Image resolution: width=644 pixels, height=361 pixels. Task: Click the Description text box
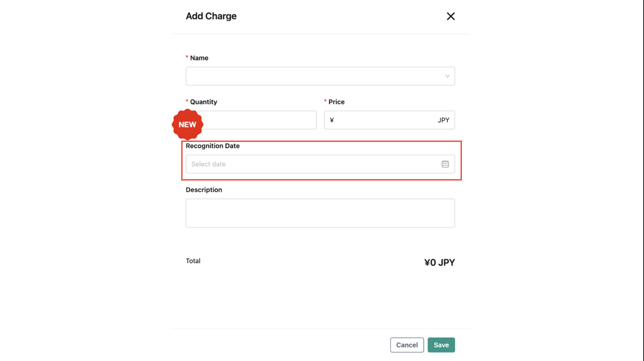320,213
